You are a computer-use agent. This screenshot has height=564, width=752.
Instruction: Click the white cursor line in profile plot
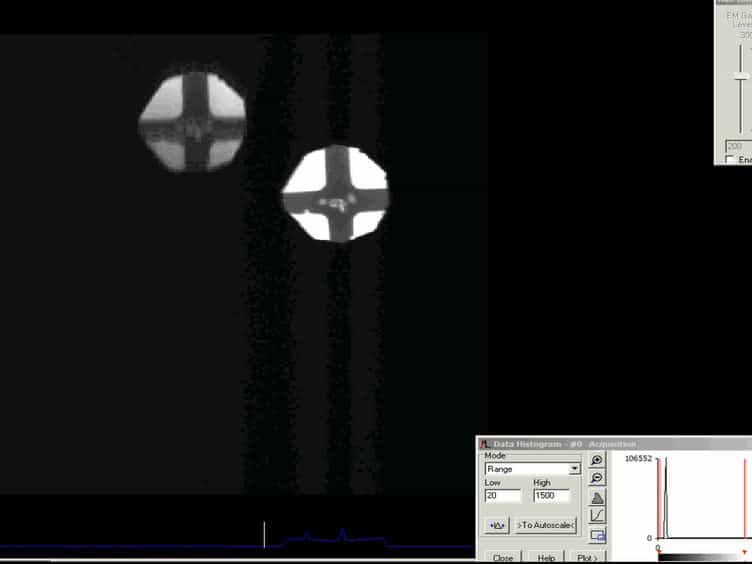(x=264, y=534)
